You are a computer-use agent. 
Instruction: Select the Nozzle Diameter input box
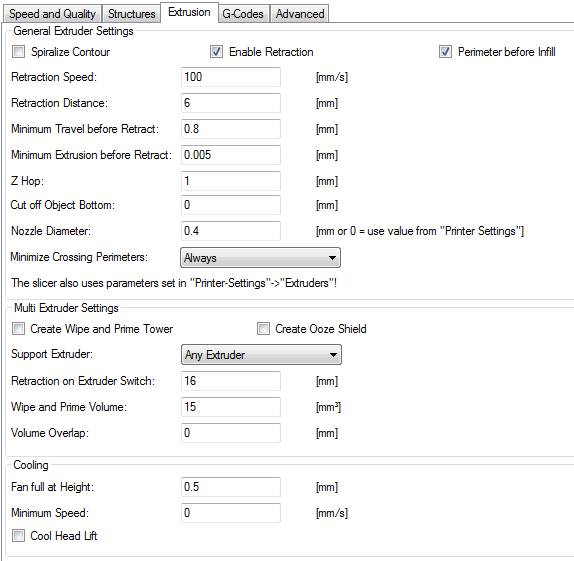231,231
